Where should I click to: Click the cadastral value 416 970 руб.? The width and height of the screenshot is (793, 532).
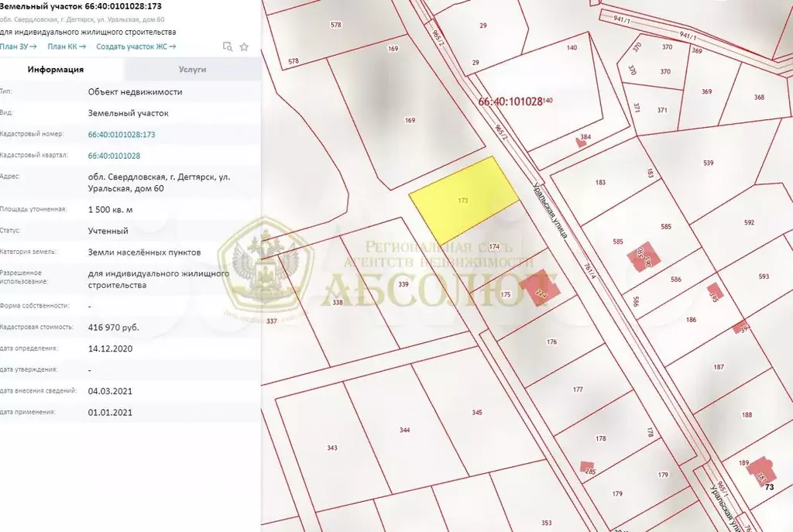pyautogui.click(x=113, y=328)
